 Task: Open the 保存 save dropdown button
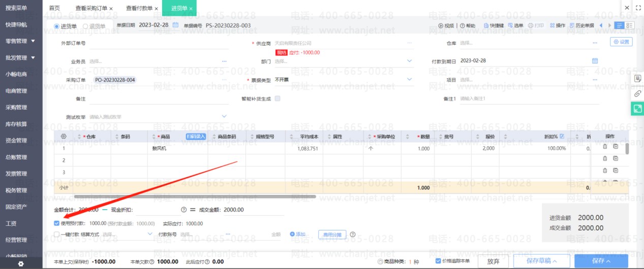coord(601,261)
